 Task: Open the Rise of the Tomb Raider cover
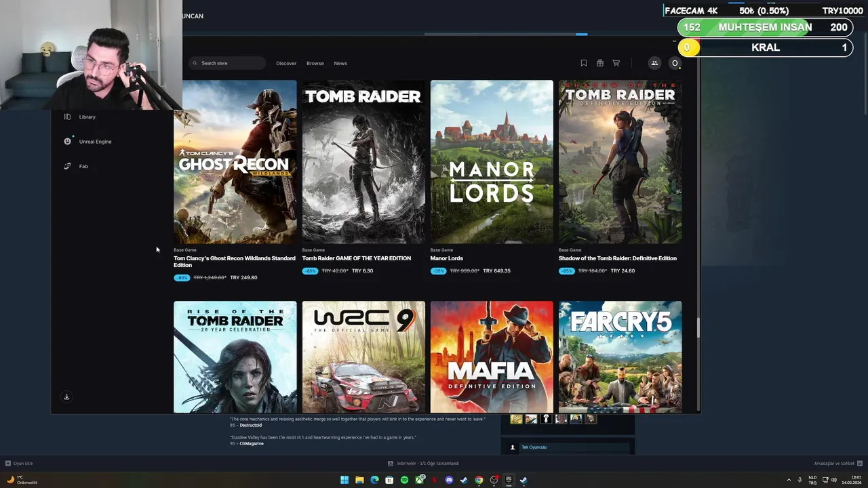[235, 357]
